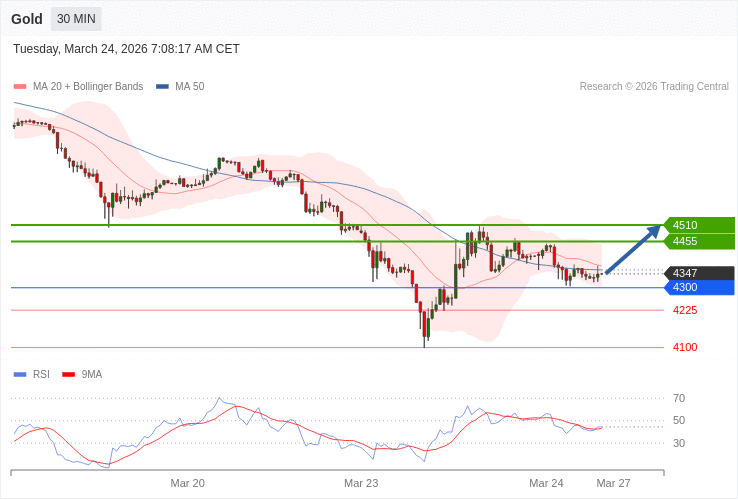
Task: Toggle the RSI legend label
Action: [x=41, y=375]
